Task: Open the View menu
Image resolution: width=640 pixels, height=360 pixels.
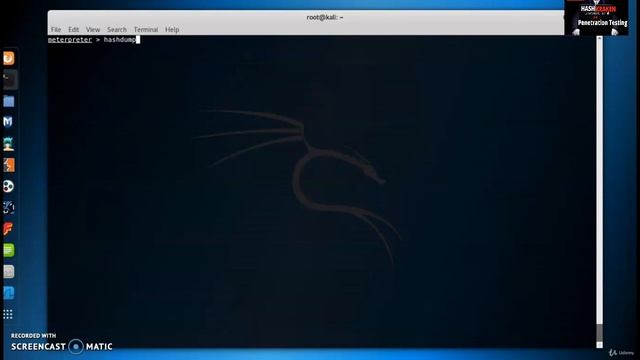Action: point(93,29)
